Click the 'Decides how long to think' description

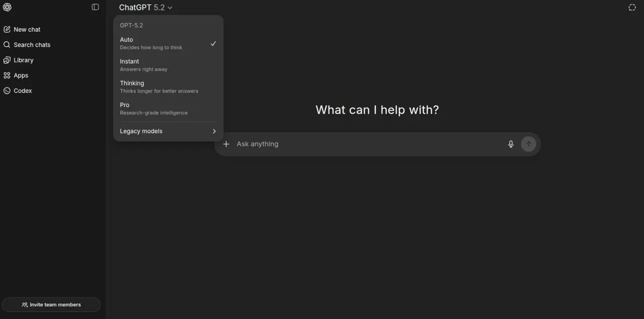151,48
